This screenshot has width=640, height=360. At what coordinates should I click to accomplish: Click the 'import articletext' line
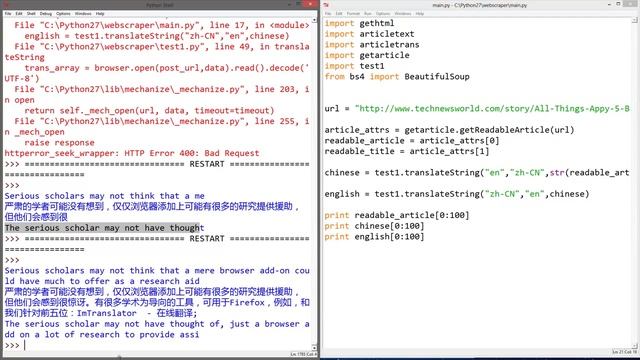pyautogui.click(x=369, y=34)
